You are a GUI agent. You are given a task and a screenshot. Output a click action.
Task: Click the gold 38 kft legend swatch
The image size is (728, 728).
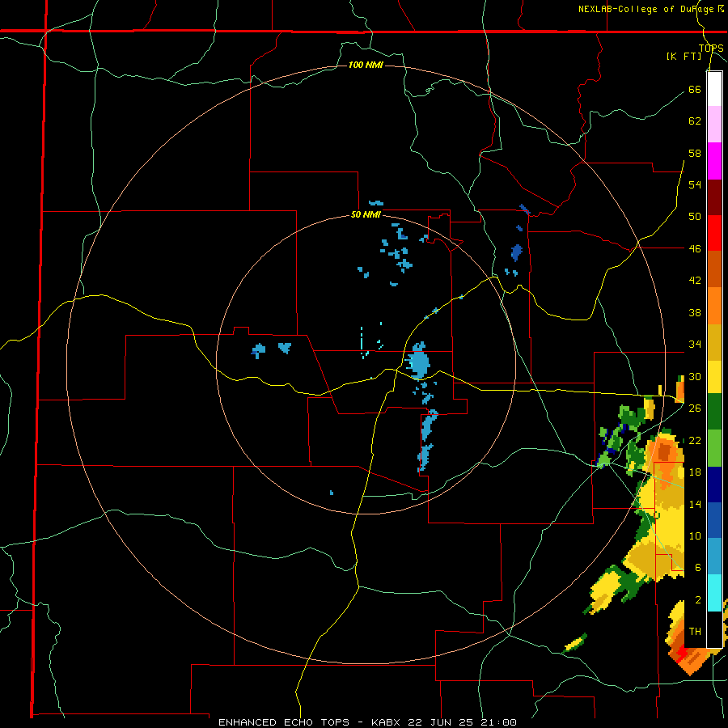(714, 342)
